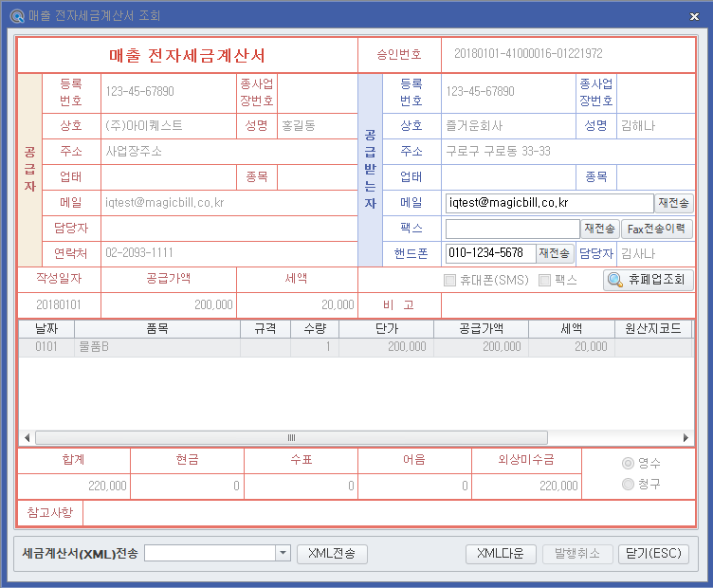Click the recipient representative 김해나
Viewport: 713px width, 588px height.
coord(638,126)
